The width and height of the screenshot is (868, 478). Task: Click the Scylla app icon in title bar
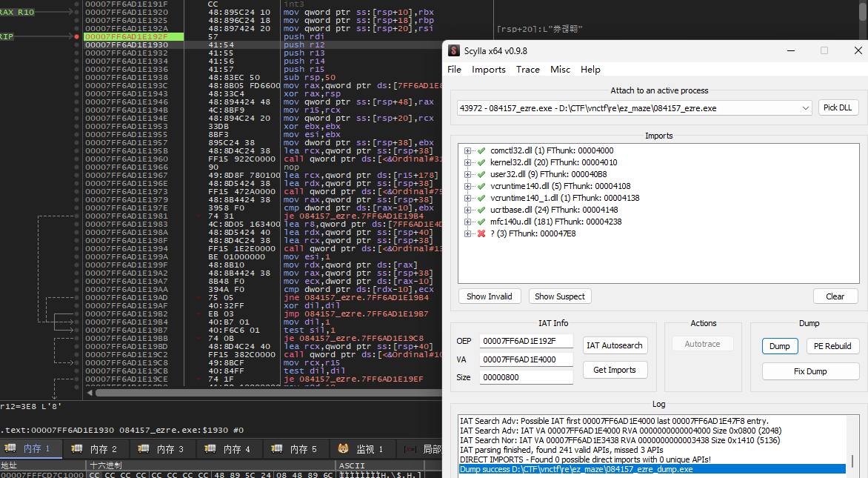[x=454, y=50]
